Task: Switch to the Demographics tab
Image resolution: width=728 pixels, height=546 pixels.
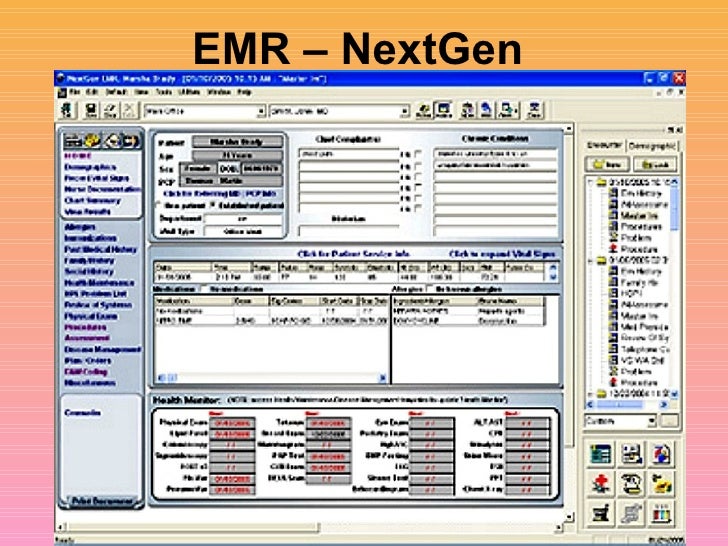Action: (x=653, y=146)
